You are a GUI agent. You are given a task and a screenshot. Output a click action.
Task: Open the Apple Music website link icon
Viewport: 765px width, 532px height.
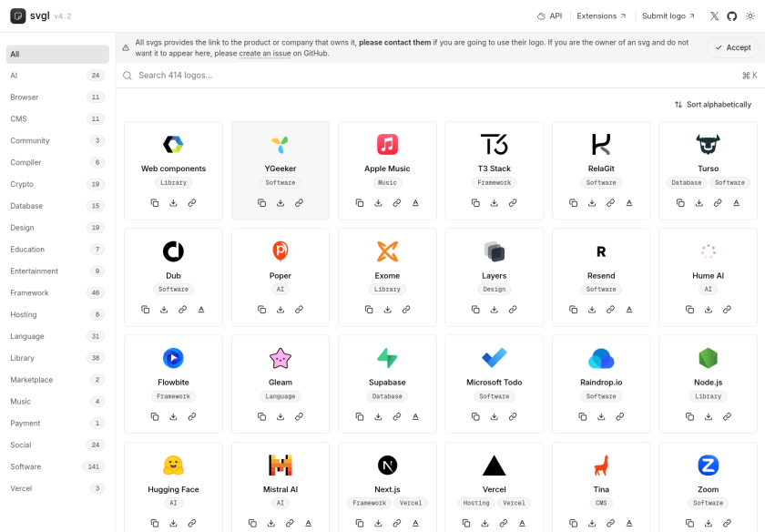point(397,203)
